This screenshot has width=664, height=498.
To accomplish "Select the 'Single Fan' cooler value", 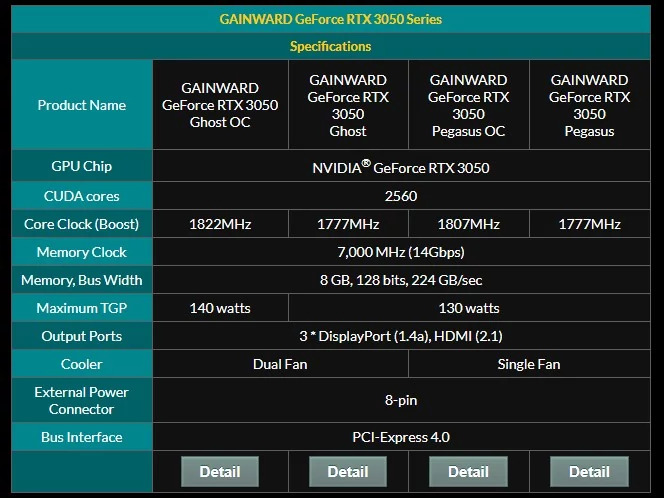I will (x=529, y=364).
